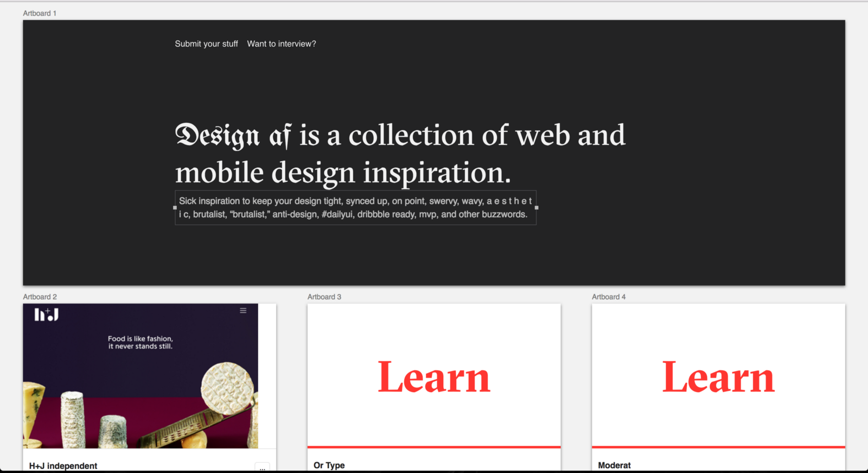Click the "Moderat" title
The width and height of the screenshot is (868, 473).
614,465
